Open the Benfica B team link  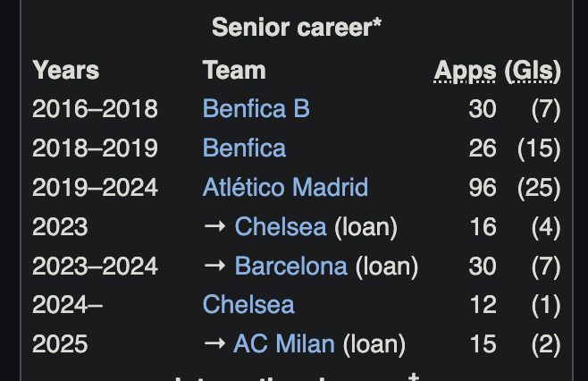click(x=256, y=109)
